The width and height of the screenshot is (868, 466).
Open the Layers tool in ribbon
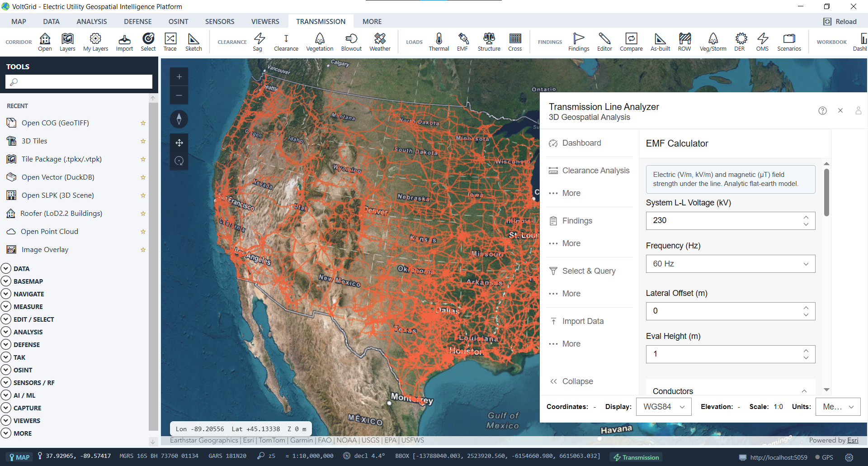(67, 42)
